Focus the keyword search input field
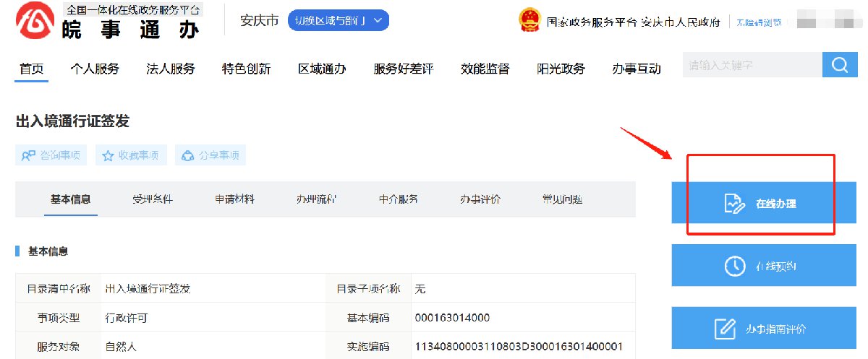Viewport: 868px width, 359px height. click(752, 65)
